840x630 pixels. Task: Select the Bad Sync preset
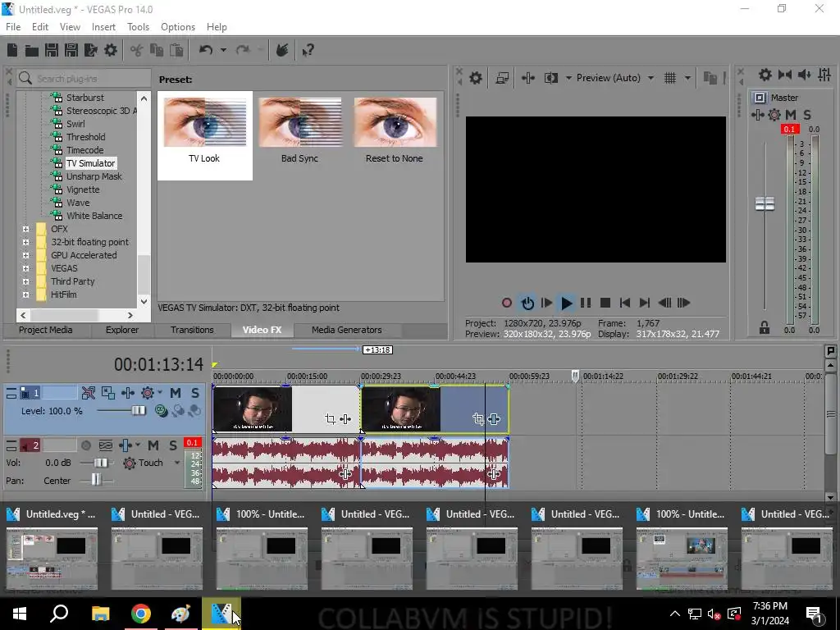coord(299,130)
